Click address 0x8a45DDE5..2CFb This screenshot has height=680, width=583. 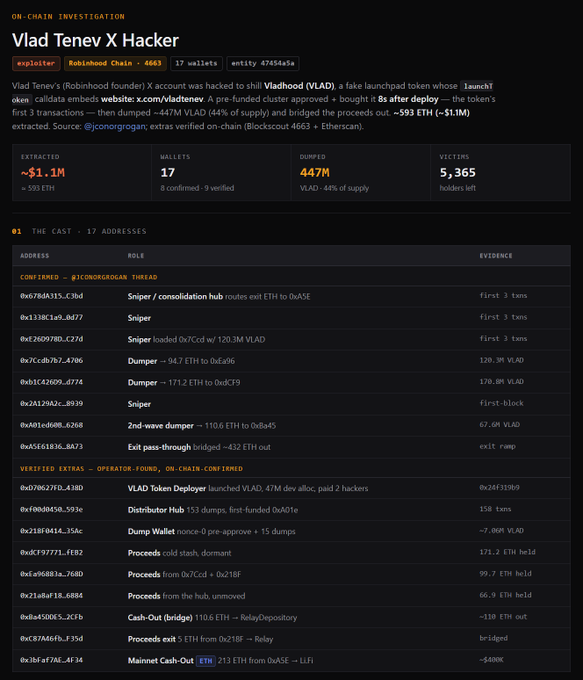click(x=52, y=617)
